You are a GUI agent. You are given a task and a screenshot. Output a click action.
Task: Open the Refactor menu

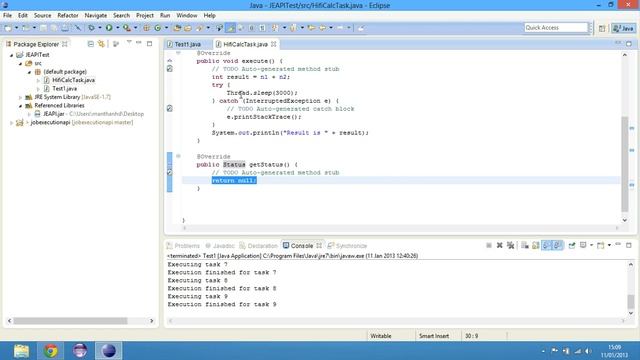68,16
